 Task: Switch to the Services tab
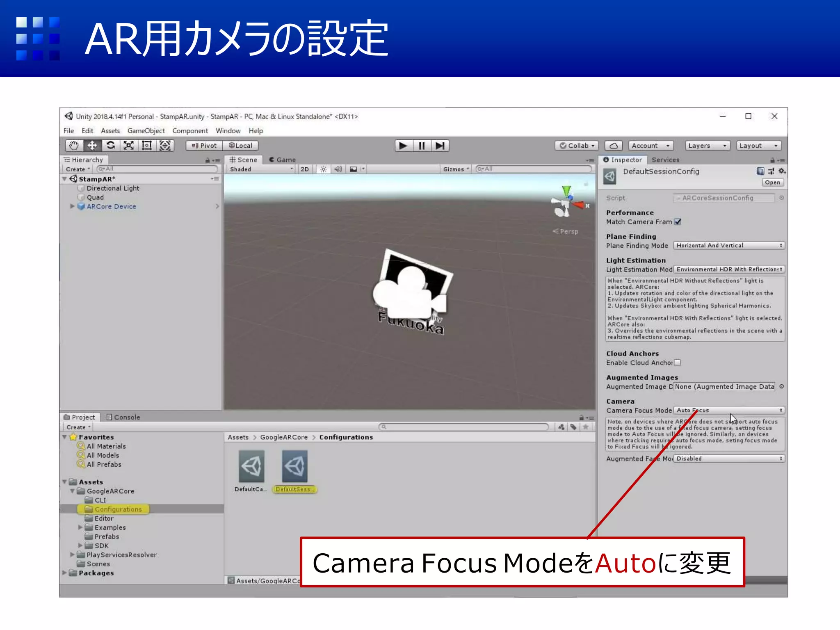[665, 160]
